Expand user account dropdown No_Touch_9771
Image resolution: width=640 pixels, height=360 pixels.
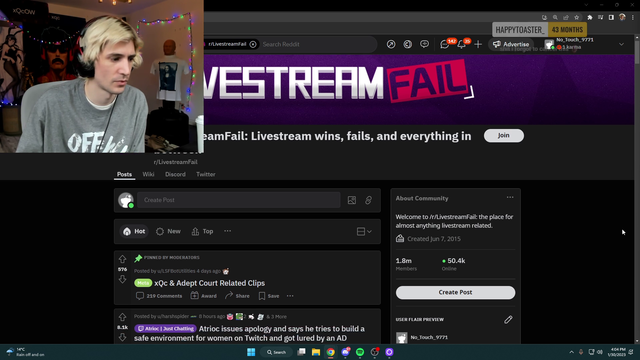[621, 44]
